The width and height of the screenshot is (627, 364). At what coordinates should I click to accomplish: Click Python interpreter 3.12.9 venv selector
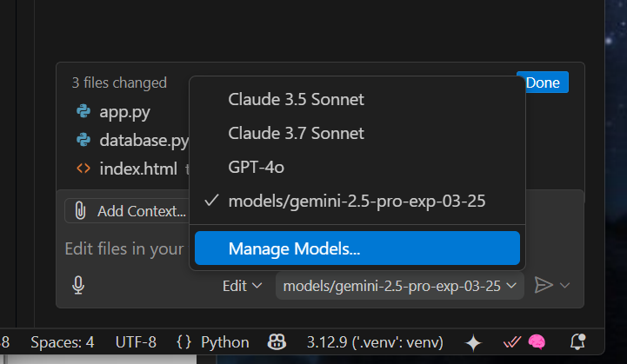[x=375, y=342]
